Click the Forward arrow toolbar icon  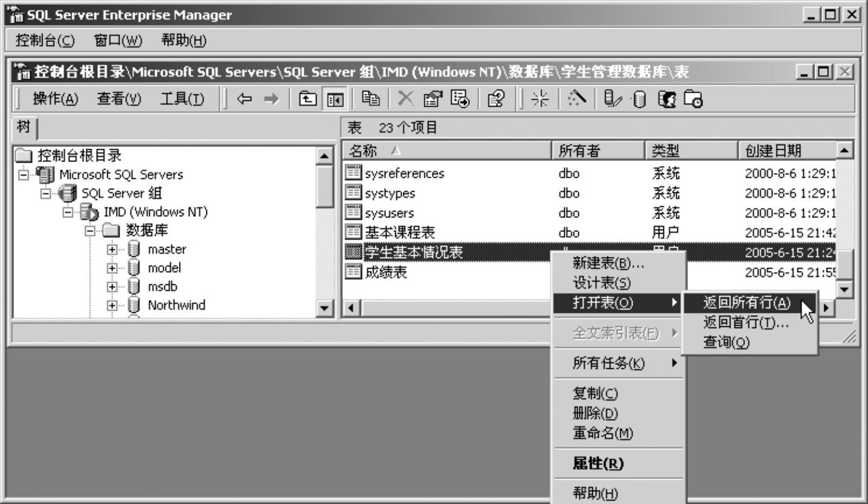(x=271, y=99)
